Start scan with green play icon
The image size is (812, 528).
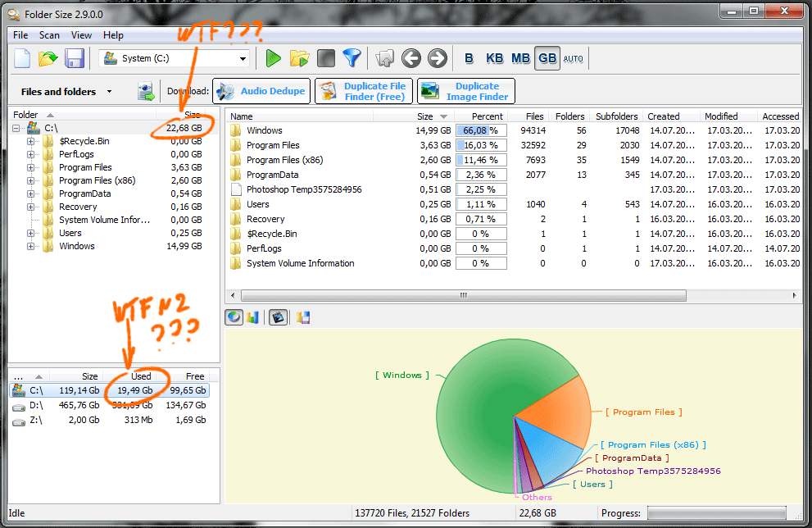click(273, 58)
